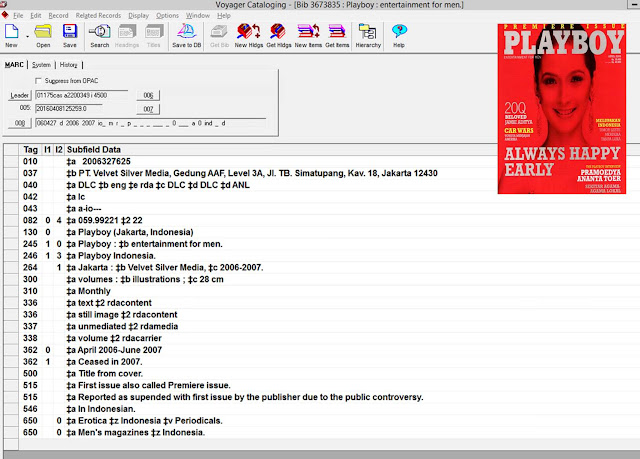The height and width of the screenshot is (459, 640).
Task: Click LCCN value 2006327625
Action: [106, 162]
